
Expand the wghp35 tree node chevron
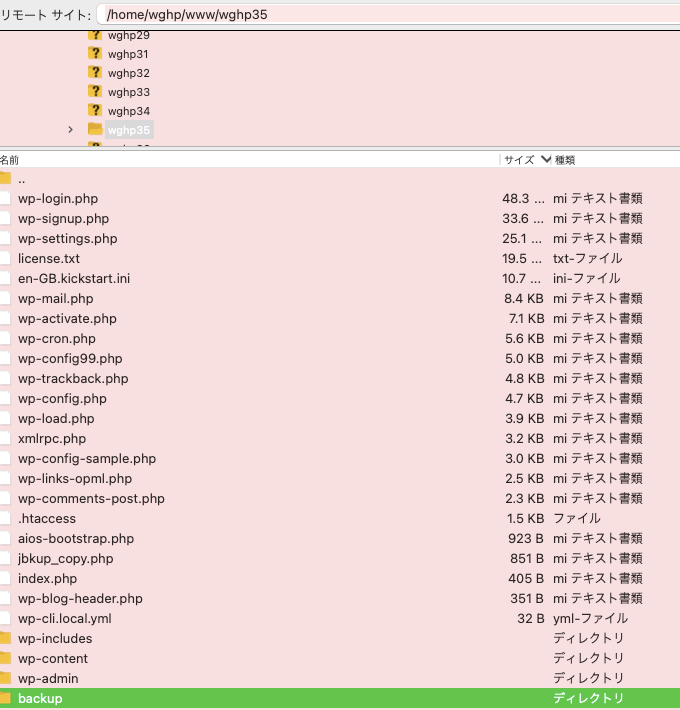[x=70, y=130]
